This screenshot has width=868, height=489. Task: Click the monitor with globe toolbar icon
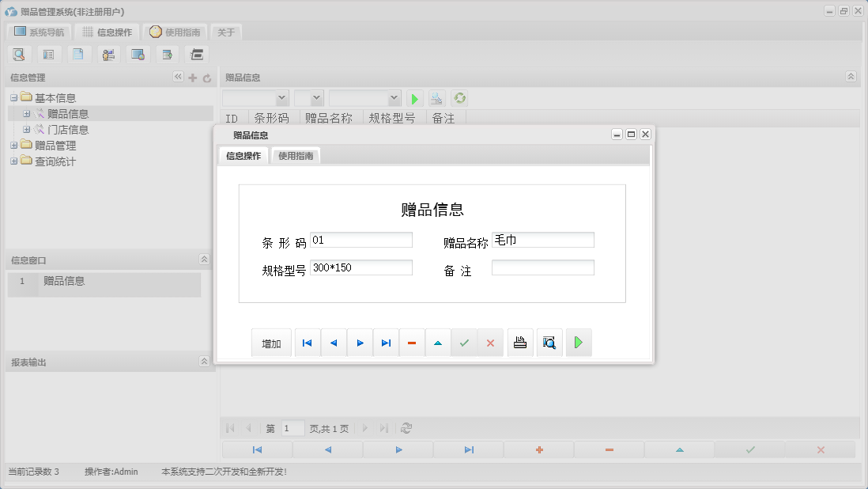point(138,54)
